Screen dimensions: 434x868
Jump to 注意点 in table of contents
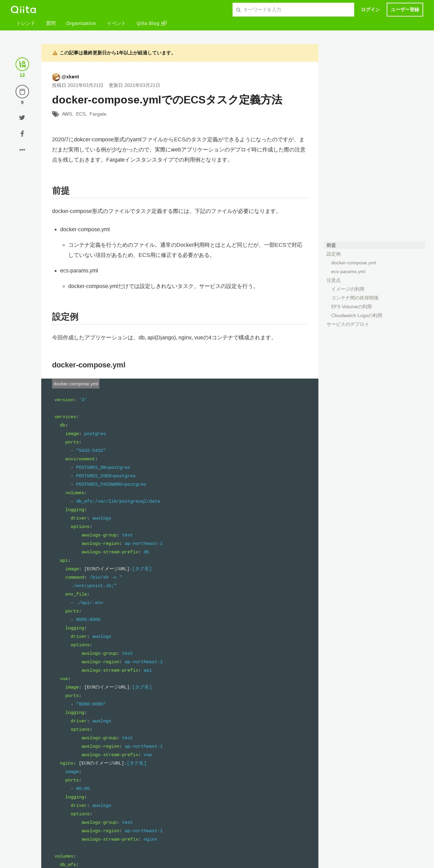(x=334, y=280)
